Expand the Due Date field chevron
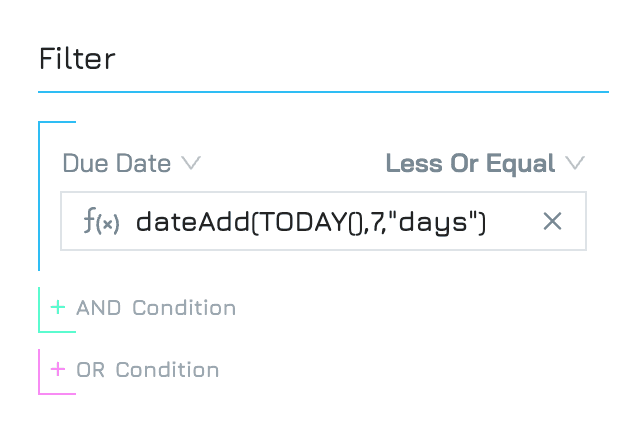The width and height of the screenshot is (644, 426). coord(191,163)
